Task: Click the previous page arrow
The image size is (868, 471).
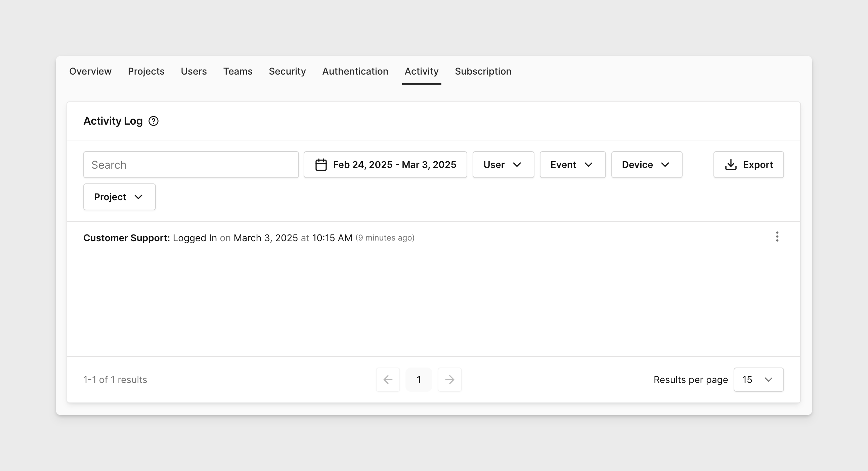Action: point(388,379)
